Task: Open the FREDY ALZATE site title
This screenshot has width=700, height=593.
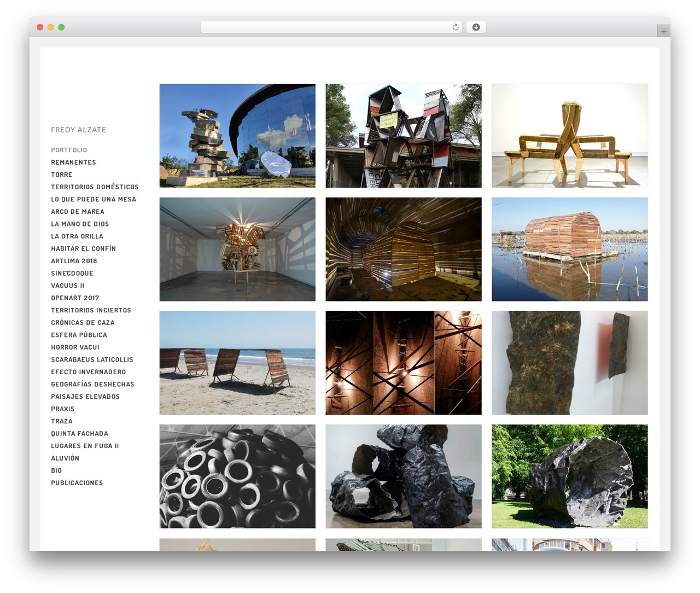Action: tap(79, 130)
